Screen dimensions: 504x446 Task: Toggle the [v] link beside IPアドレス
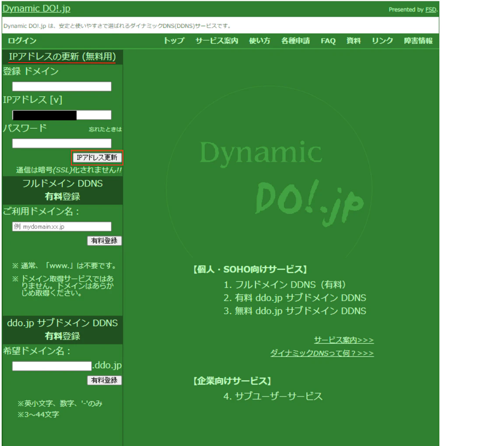[x=56, y=100]
